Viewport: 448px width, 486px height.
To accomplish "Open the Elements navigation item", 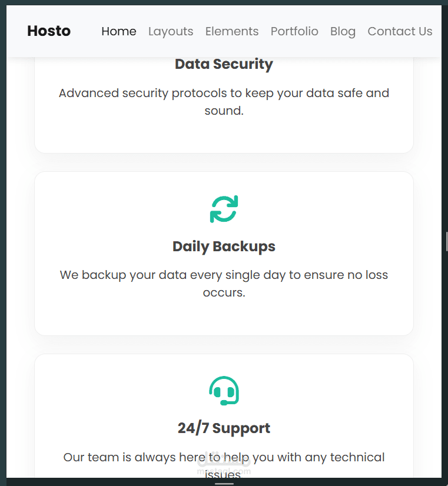I will click(232, 31).
